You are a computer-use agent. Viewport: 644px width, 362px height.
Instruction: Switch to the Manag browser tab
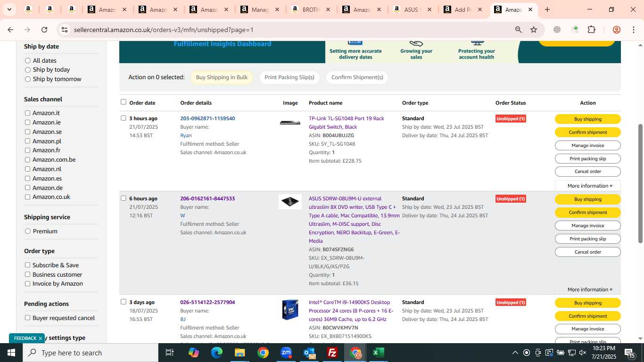coord(260,9)
